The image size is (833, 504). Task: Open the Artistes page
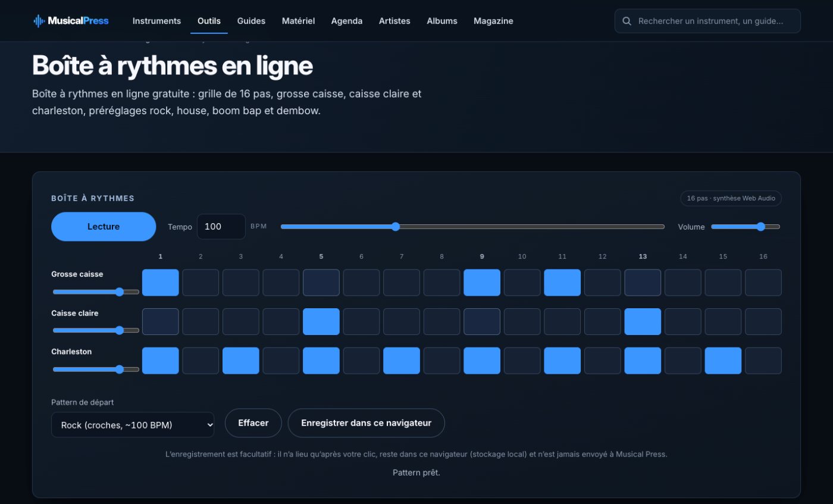click(x=394, y=21)
